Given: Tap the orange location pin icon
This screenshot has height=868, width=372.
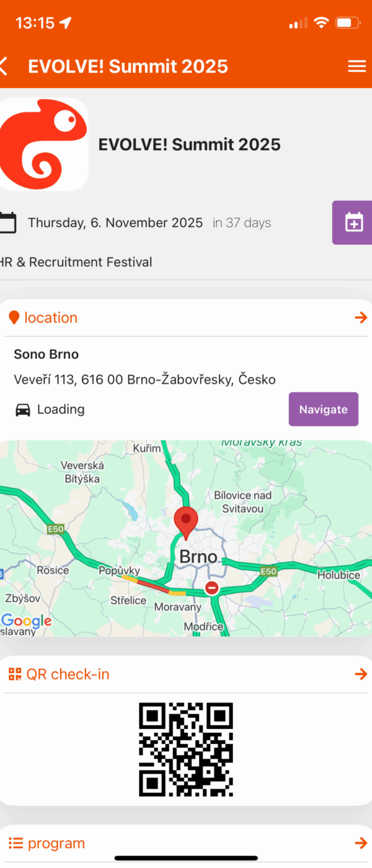Looking at the screenshot, I should (x=14, y=318).
